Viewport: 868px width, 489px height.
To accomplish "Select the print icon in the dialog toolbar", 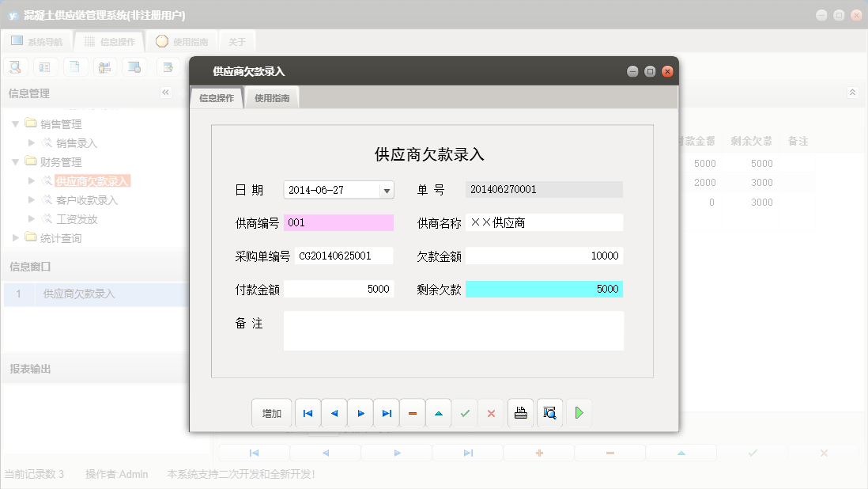I will pos(520,412).
